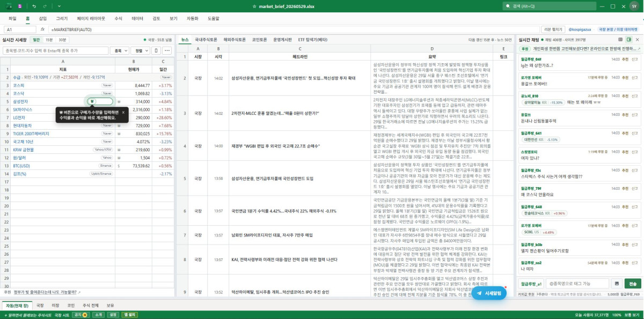Click the ₩ icon on 현대자동차 row

pos(119,125)
